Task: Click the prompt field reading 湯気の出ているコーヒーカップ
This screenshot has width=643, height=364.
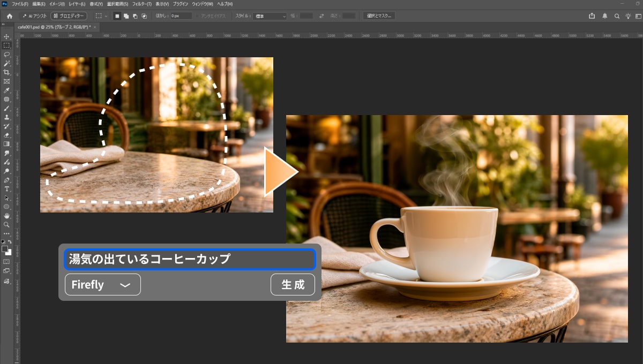Action: (x=190, y=259)
